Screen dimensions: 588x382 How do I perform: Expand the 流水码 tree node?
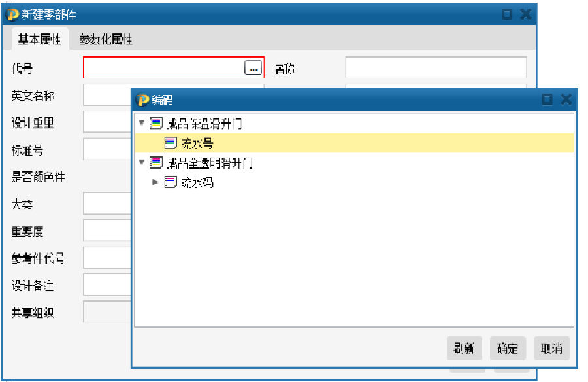point(155,182)
